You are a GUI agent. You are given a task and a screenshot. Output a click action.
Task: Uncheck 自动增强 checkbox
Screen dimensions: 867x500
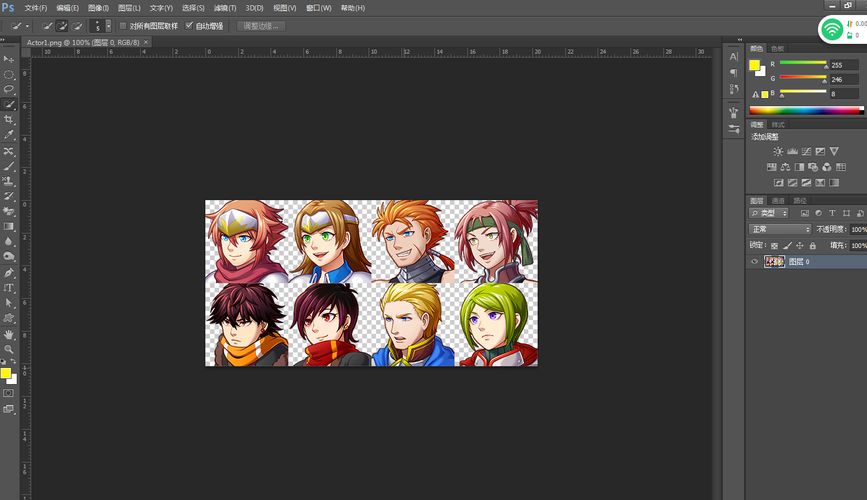point(189,26)
